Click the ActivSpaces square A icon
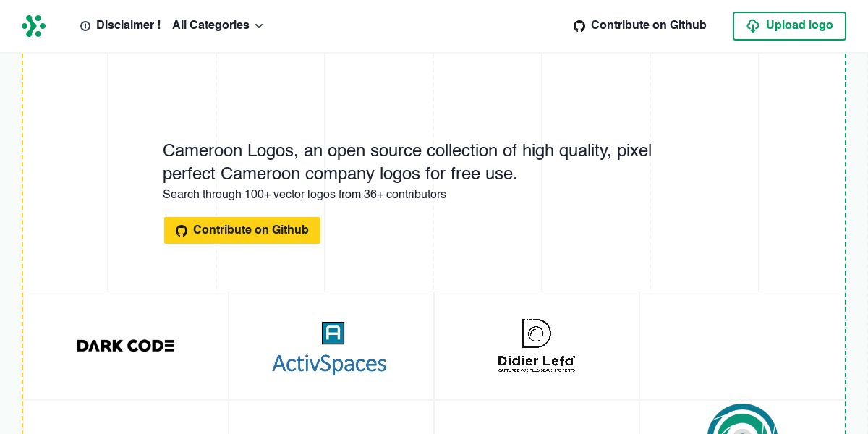Screen dimensions: 868x434 333,333
